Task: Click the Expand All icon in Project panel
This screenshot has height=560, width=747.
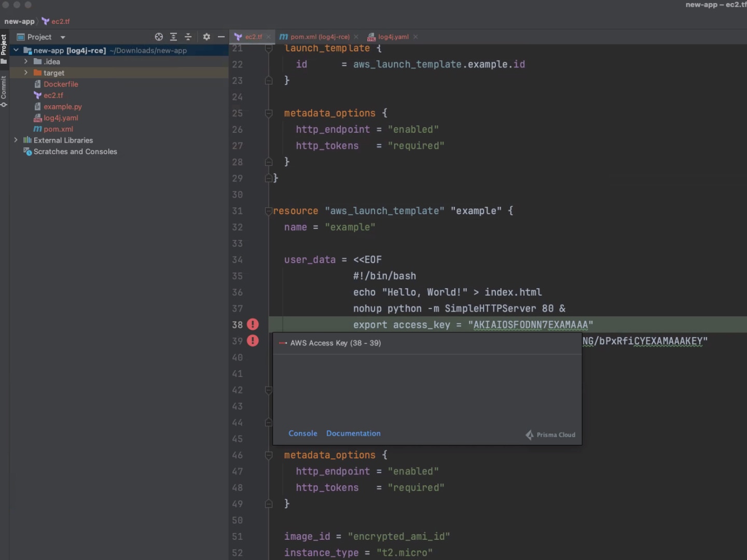Action: pos(173,37)
